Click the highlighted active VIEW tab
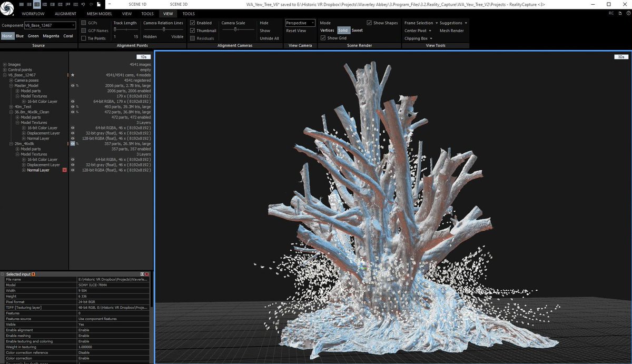The image size is (632, 364). coord(168,14)
